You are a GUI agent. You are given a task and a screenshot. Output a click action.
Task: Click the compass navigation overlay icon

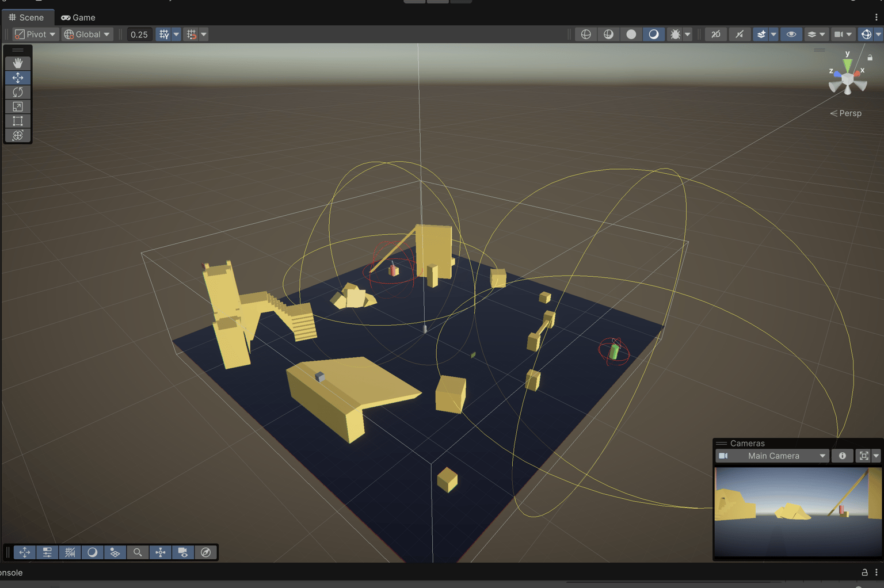point(205,552)
